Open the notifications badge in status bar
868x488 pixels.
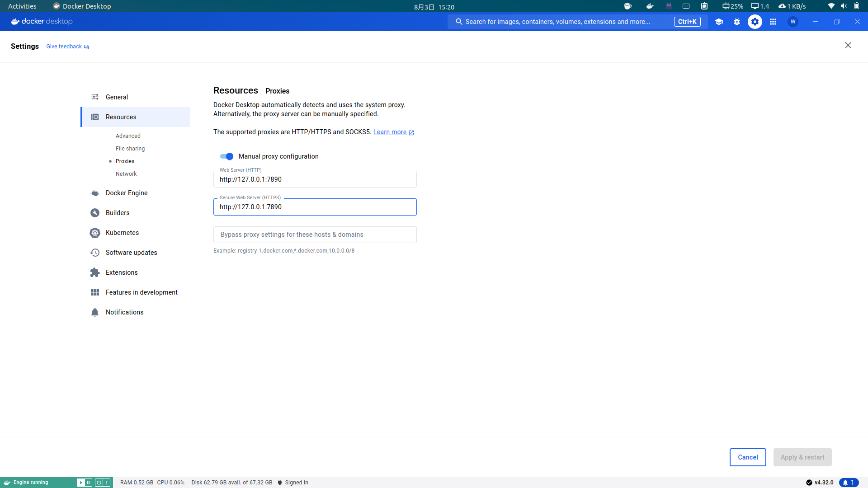[x=849, y=483]
